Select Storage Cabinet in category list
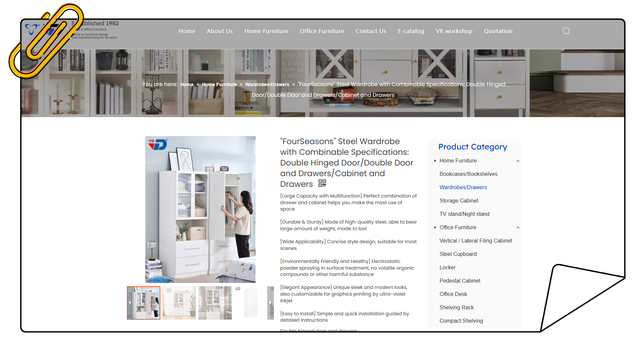This screenshot has height=351, width=644. [x=459, y=201]
